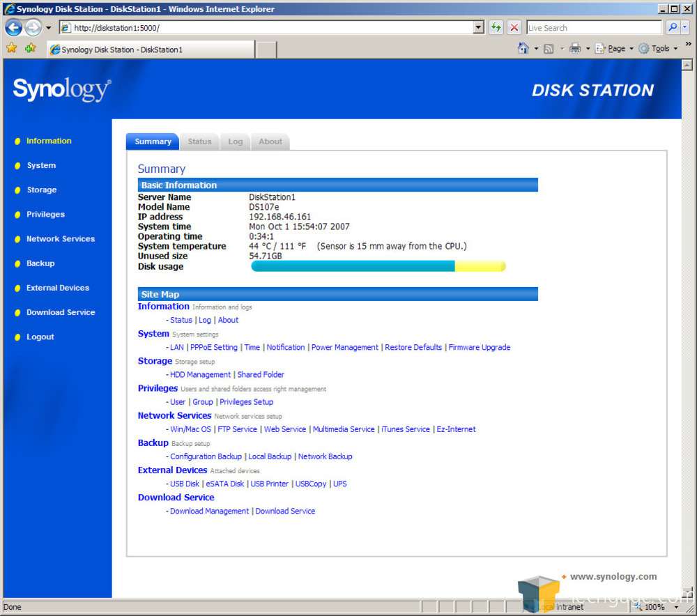Open the PPPoE Setting link
The height and width of the screenshot is (616, 697).
coord(214,347)
